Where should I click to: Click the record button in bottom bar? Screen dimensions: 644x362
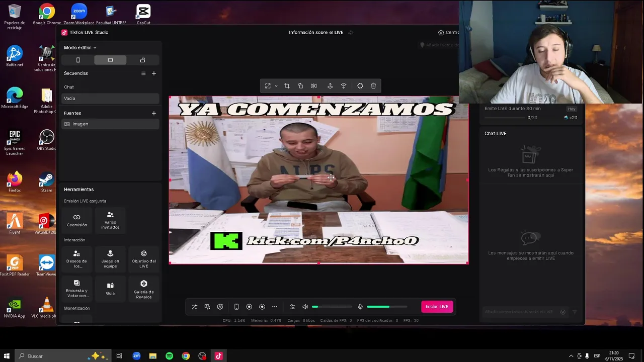click(249, 307)
